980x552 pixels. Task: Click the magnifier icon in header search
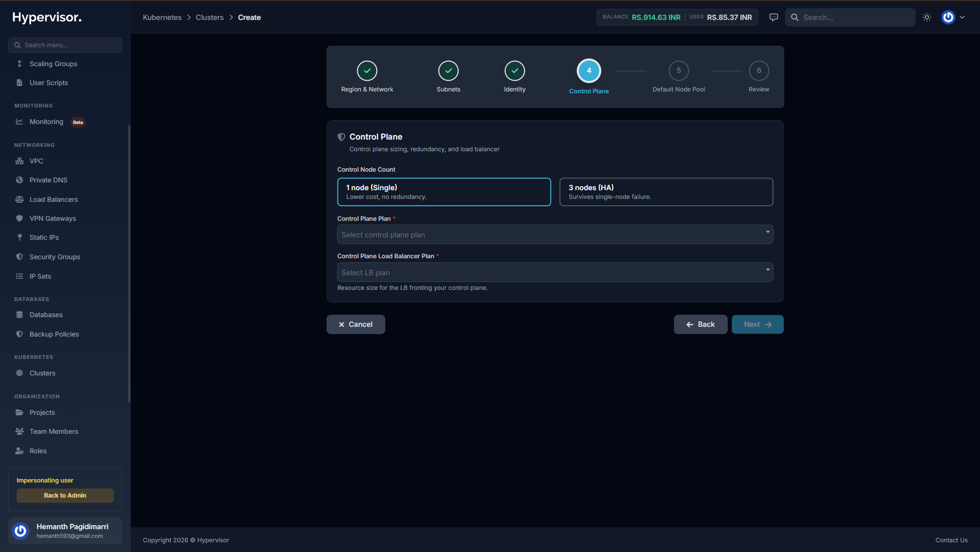(x=795, y=17)
